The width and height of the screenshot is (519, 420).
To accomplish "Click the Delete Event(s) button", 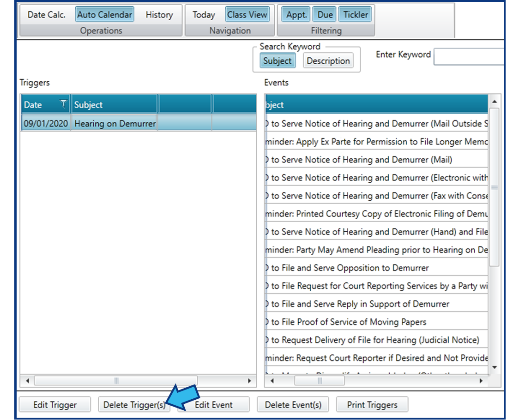I will pos(293,405).
